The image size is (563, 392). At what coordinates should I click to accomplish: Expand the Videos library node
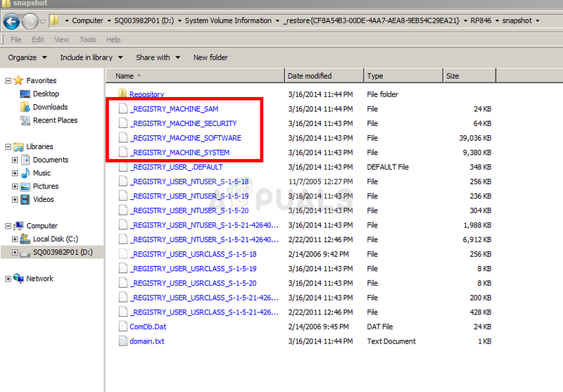tap(15, 200)
